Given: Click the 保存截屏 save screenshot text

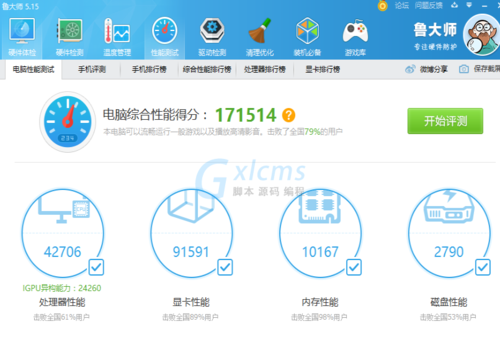Looking at the screenshot, I should 487,69.
